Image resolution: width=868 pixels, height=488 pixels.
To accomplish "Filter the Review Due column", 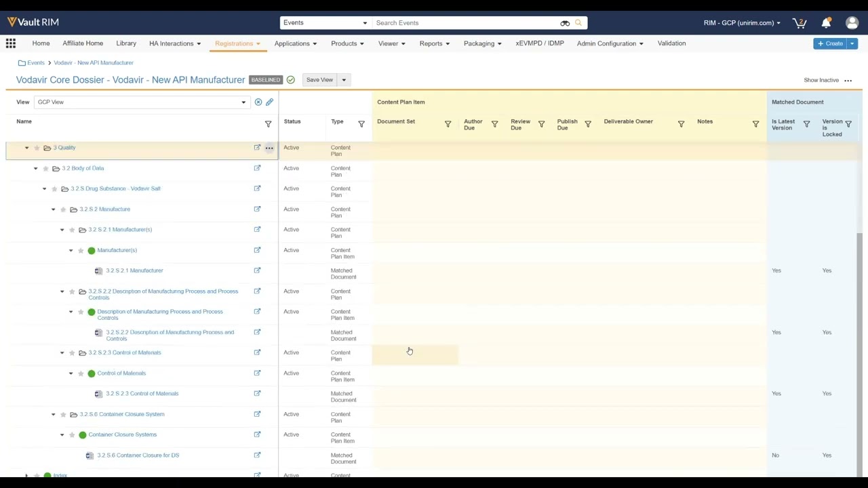I will click(541, 124).
